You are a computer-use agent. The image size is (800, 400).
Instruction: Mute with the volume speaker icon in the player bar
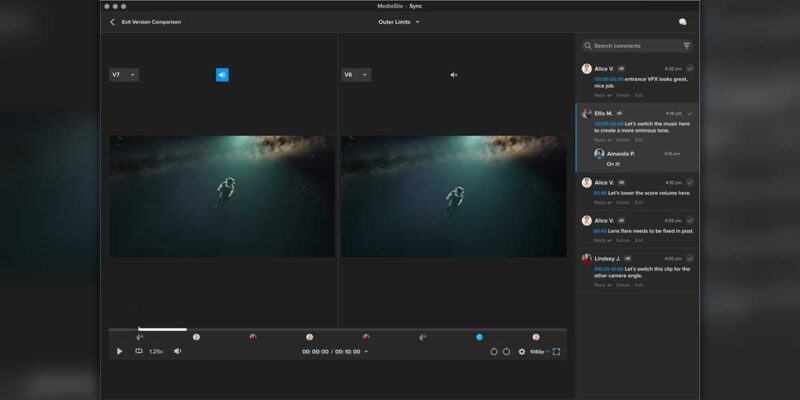click(178, 351)
